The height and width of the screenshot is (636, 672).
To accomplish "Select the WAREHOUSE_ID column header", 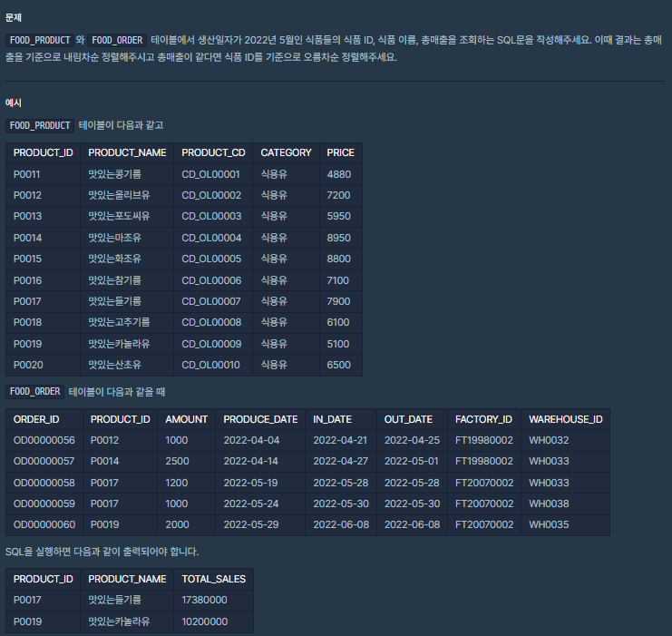I will click(566, 419).
